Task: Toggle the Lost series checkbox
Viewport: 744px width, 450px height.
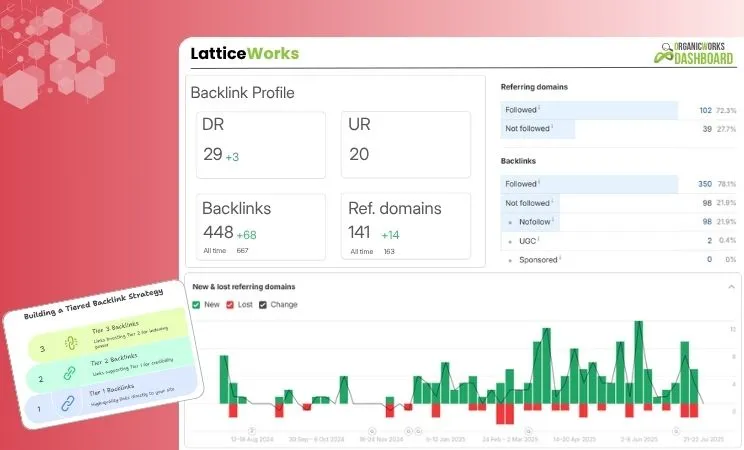Action: pos(230,305)
